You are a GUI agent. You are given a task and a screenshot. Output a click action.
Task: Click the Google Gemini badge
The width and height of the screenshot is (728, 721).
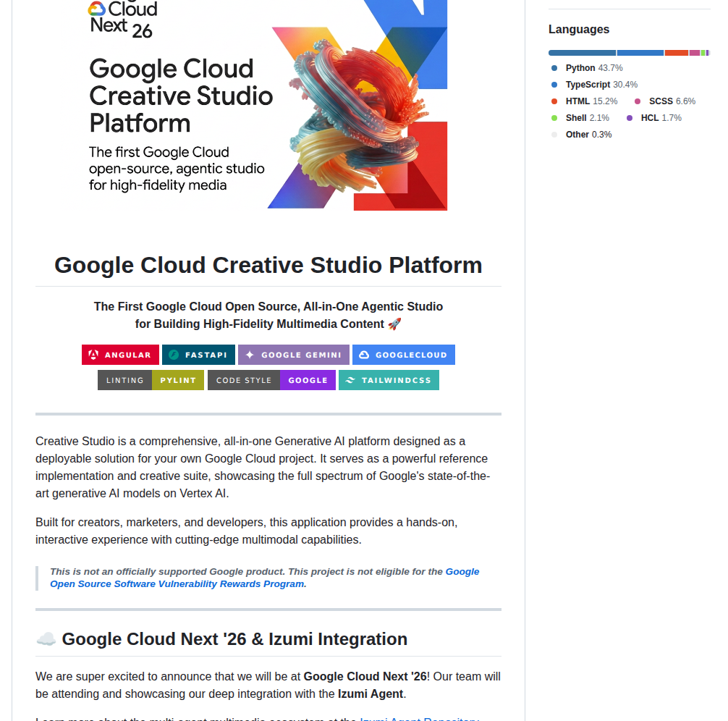coord(293,355)
